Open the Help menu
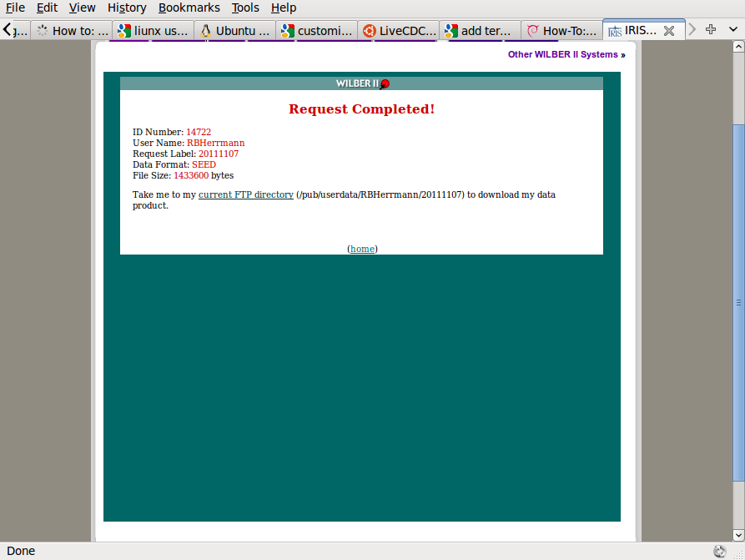 pos(284,8)
